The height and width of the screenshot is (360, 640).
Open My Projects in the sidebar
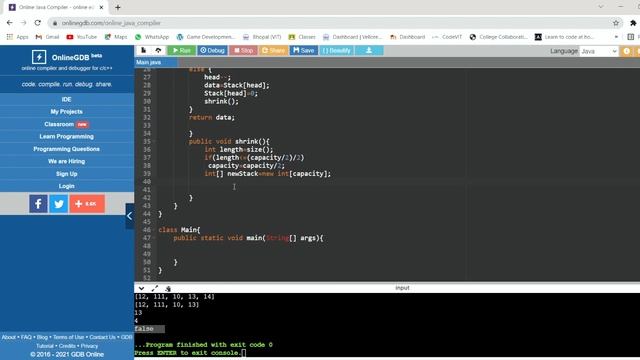(x=67, y=111)
